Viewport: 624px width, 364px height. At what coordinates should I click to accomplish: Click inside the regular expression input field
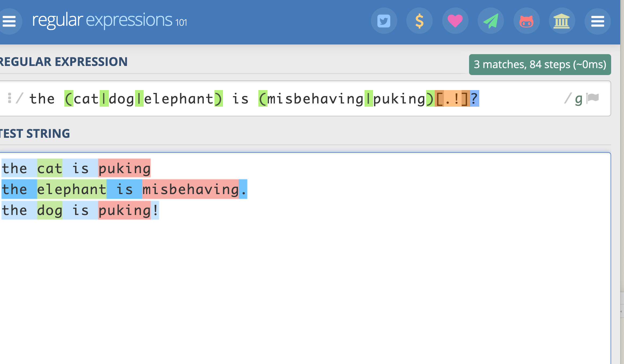point(305,98)
